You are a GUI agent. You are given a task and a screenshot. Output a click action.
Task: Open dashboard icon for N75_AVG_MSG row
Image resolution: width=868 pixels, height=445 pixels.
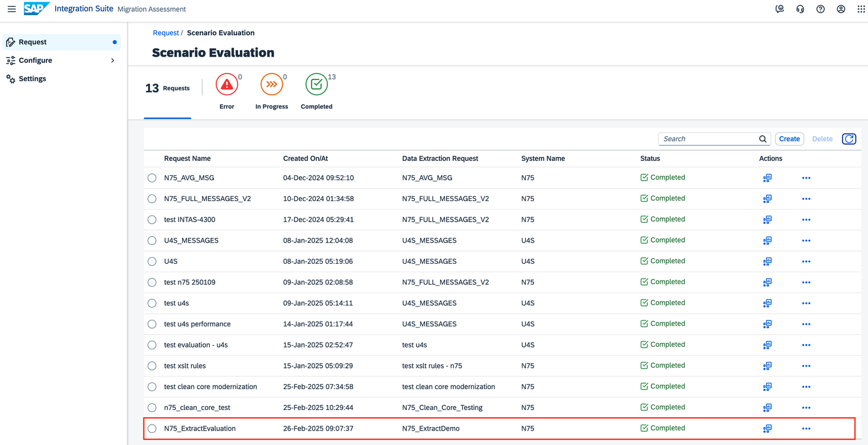(x=767, y=178)
